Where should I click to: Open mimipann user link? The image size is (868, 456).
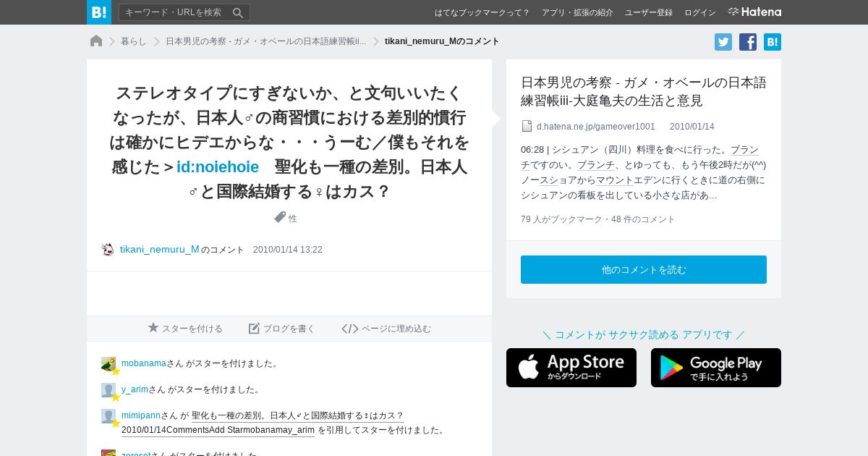tap(141, 415)
